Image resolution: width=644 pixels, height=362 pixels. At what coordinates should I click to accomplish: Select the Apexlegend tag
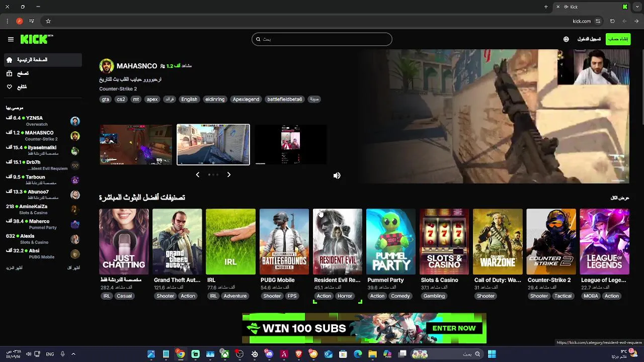point(246,99)
